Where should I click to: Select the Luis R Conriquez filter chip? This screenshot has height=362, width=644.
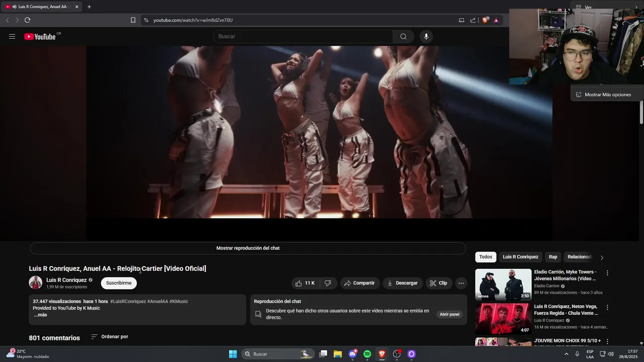pyautogui.click(x=520, y=257)
